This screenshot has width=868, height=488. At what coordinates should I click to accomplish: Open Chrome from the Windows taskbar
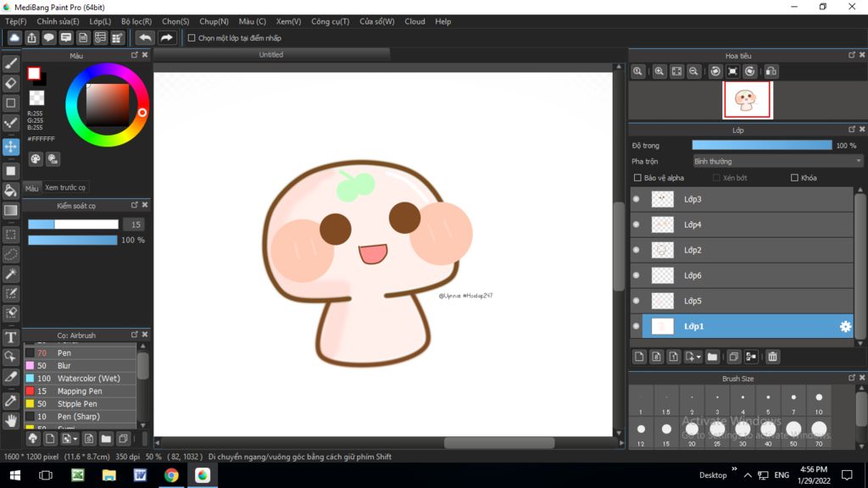[171, 475]
